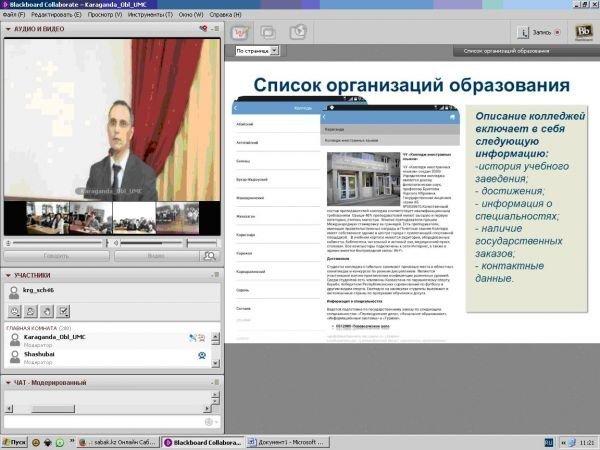Click the step away button
This screenshot has width=600, height=450.
click(30, 311)
